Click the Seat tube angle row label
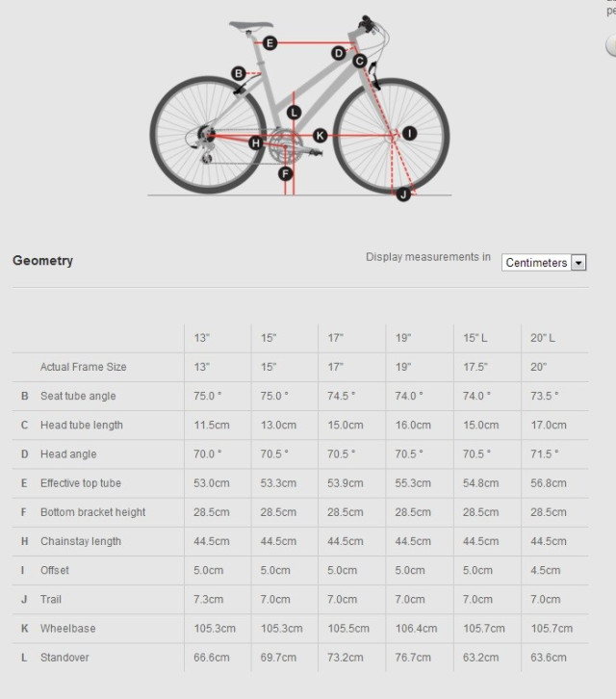Screen dimensions: 616x699 pos(78,396)
